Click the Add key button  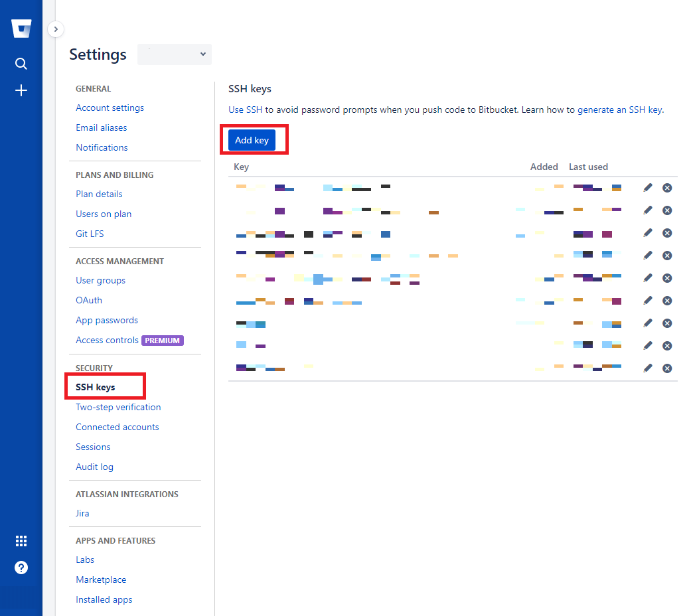(x=251, y=140)
